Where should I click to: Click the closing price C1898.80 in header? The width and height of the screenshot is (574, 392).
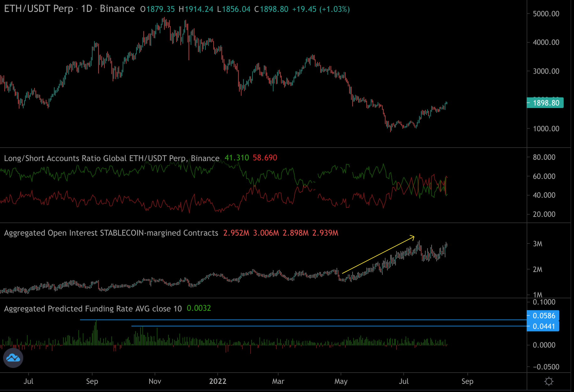271,9
